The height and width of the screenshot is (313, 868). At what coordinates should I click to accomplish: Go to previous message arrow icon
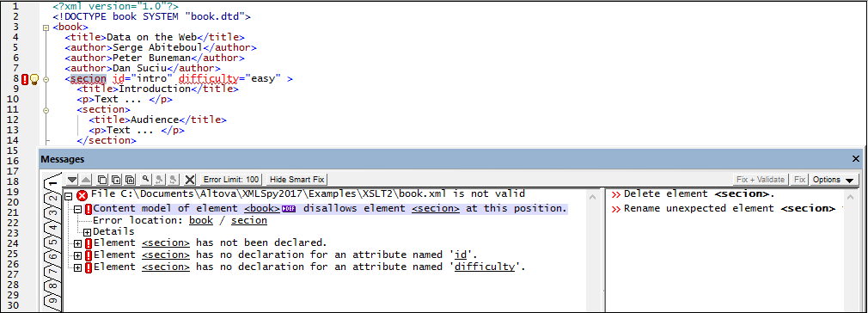click(x=85, y=180)
